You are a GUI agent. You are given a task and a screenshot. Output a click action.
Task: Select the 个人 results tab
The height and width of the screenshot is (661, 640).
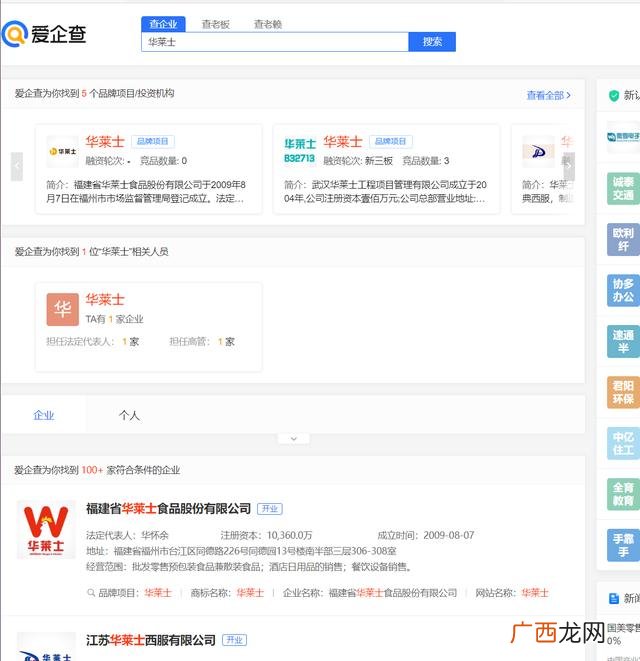(129, 415)
